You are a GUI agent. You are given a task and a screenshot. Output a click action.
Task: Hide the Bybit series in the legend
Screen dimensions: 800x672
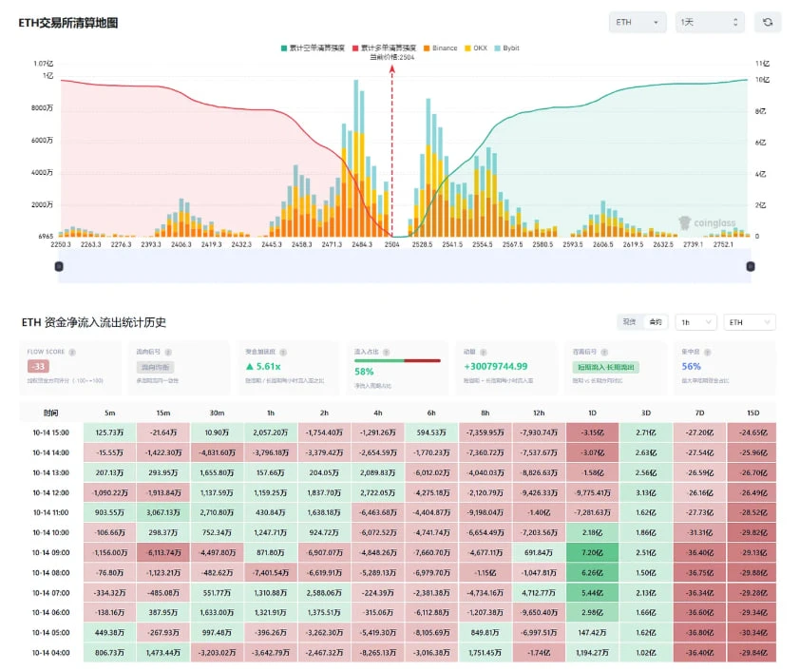coord(507,48)
